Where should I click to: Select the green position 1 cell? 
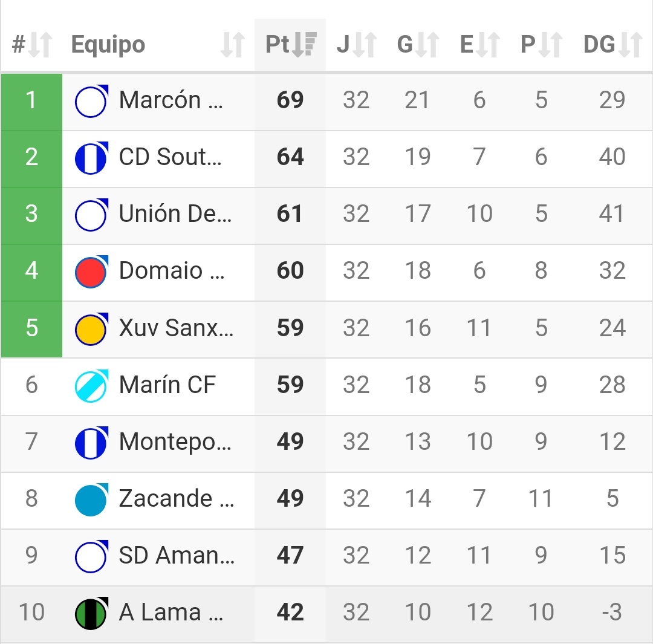pyautogui.click(x=32, y=100)
